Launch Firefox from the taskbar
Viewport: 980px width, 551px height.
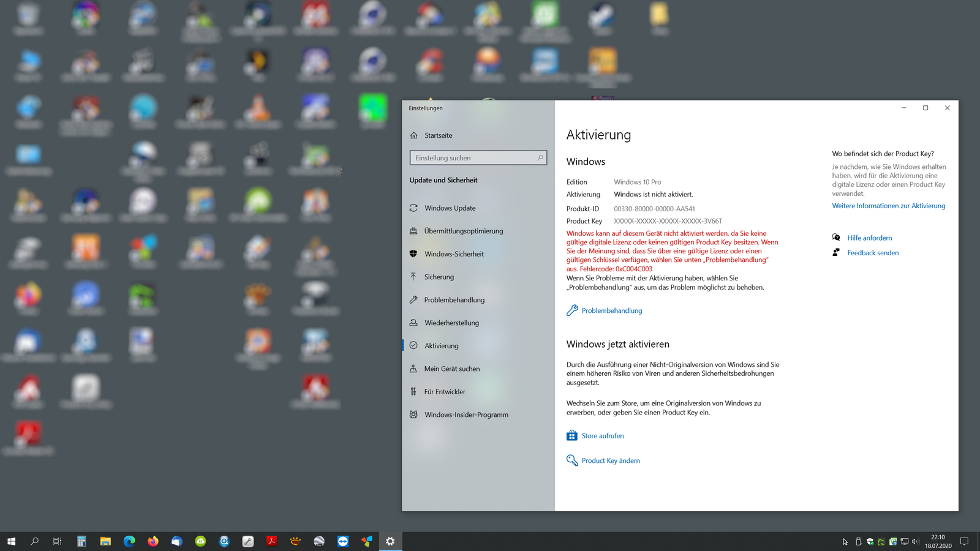[153, 541]
